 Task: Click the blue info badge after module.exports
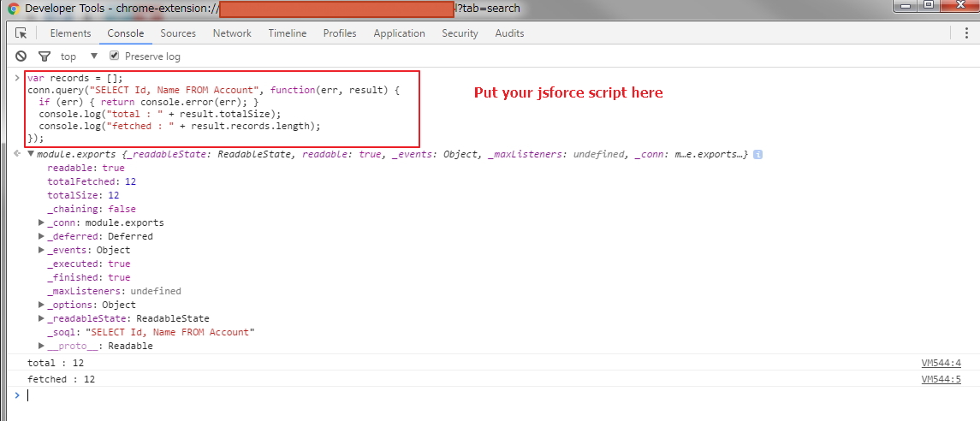[x=757, y=154]
